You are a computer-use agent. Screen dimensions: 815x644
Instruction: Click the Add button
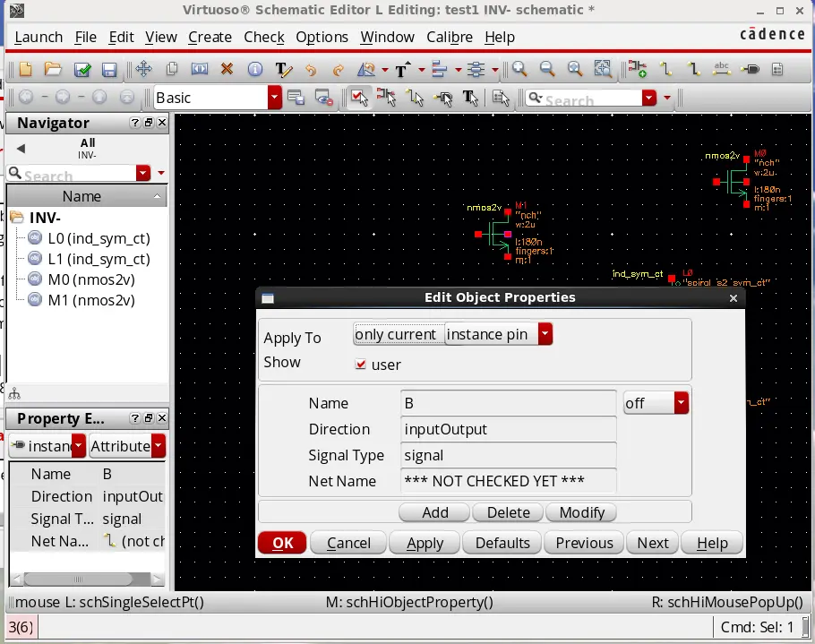[x=435, y=512]
